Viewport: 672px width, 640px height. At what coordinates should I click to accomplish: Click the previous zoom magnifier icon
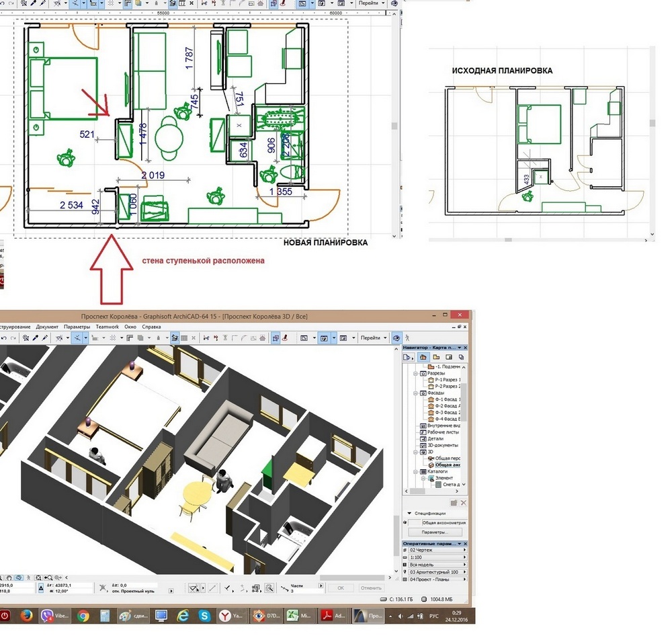[x=48, y=577]
